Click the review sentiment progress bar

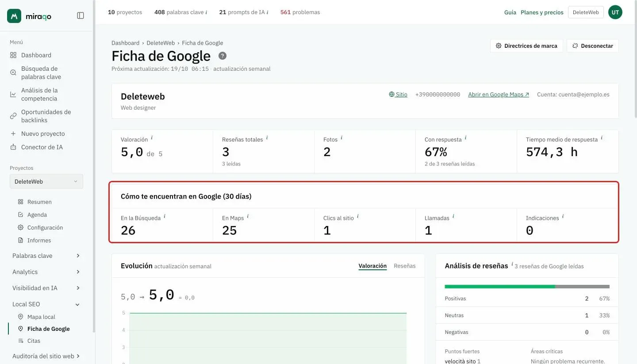coord(527,287)
